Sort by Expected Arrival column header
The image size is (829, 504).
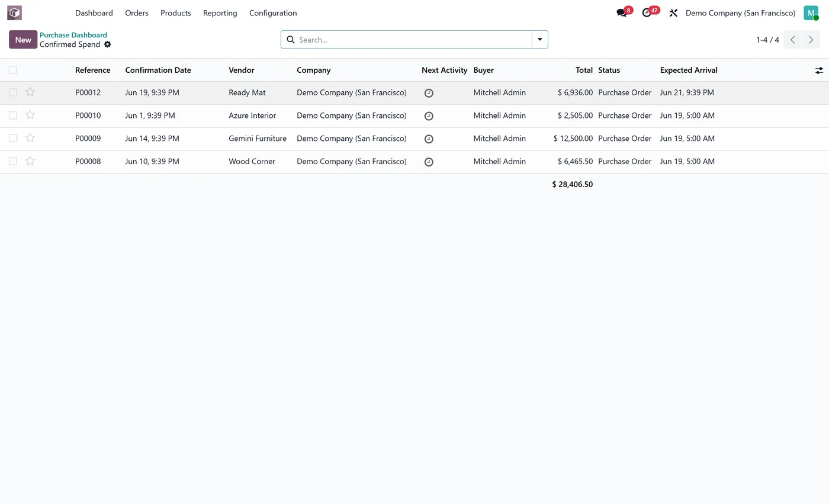pyautogui.click(x=689, y=70)
